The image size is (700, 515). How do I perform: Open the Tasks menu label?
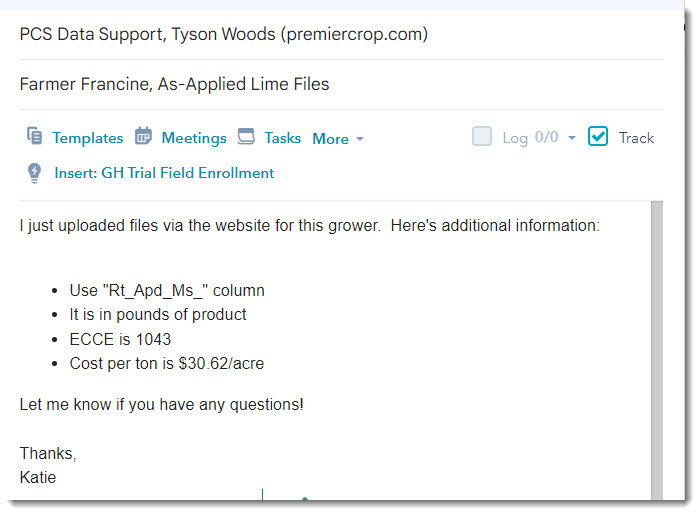282,138
